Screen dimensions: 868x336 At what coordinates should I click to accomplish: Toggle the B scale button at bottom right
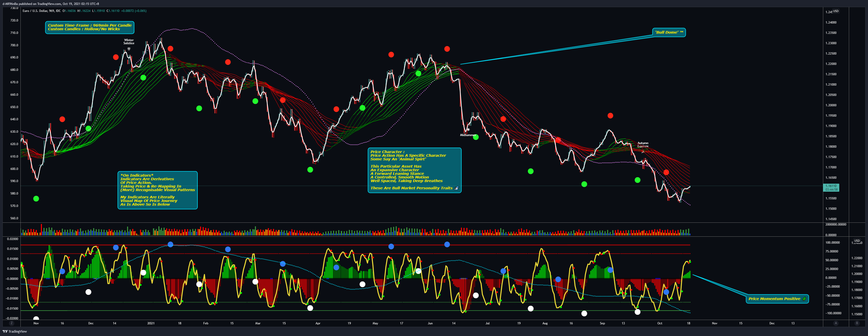click(x=857, y=323)
